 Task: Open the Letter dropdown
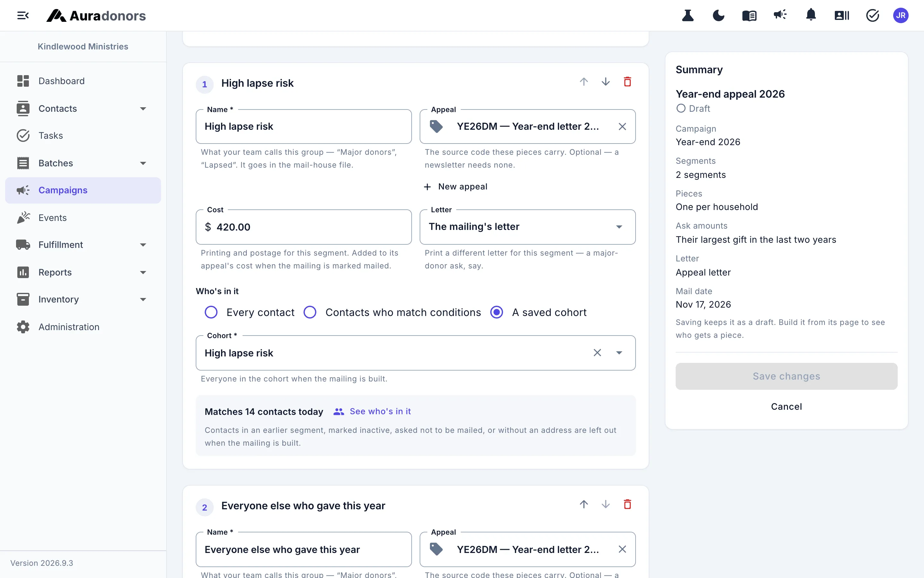click(x=527, y=227)
